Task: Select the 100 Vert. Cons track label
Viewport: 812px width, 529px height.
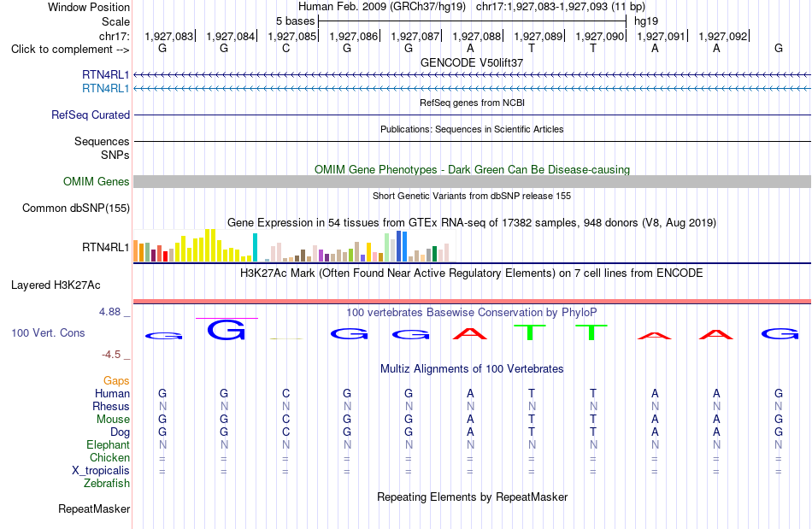Action: click(x=48, y=332)
